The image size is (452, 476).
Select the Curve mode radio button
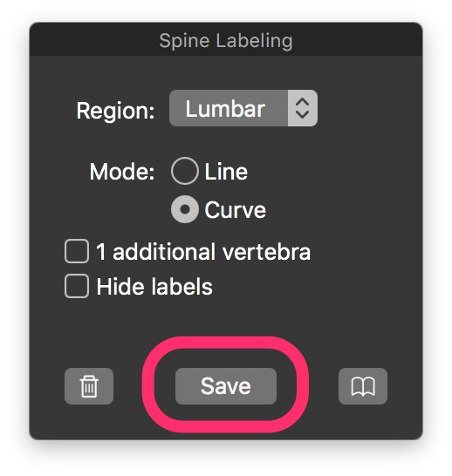pyautogui.click(x=185, y=209)
